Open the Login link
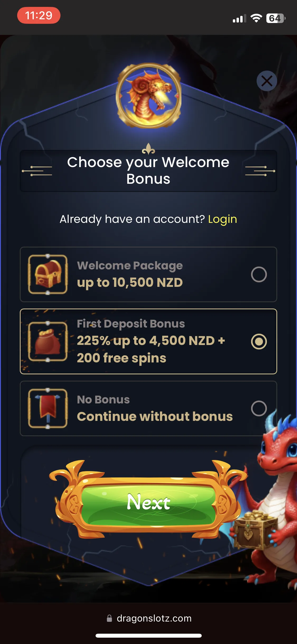The height and width of the screenshot is (644, 297). tap(222, 219)
